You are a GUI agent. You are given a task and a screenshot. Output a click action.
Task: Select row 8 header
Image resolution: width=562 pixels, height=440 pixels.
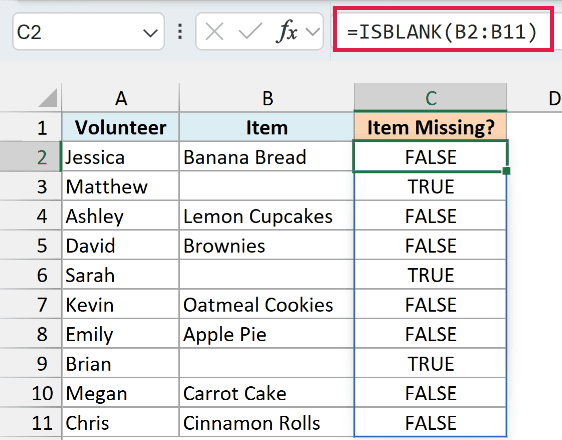(x=30, y=334)
